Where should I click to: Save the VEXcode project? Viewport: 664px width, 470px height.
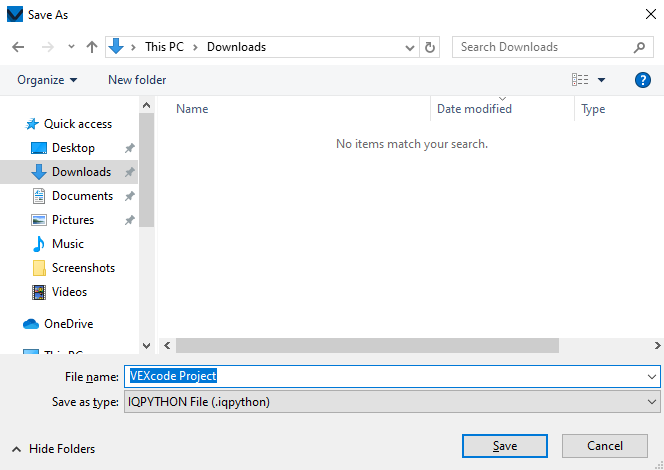click(x=505, y=446)
